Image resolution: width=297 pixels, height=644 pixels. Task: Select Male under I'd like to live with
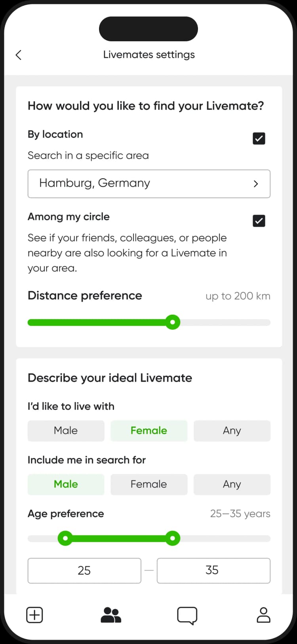[x=66, y=431]
